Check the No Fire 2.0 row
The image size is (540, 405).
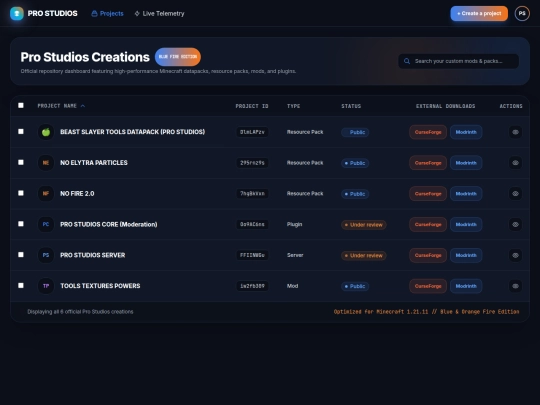(x=21, y=193)
